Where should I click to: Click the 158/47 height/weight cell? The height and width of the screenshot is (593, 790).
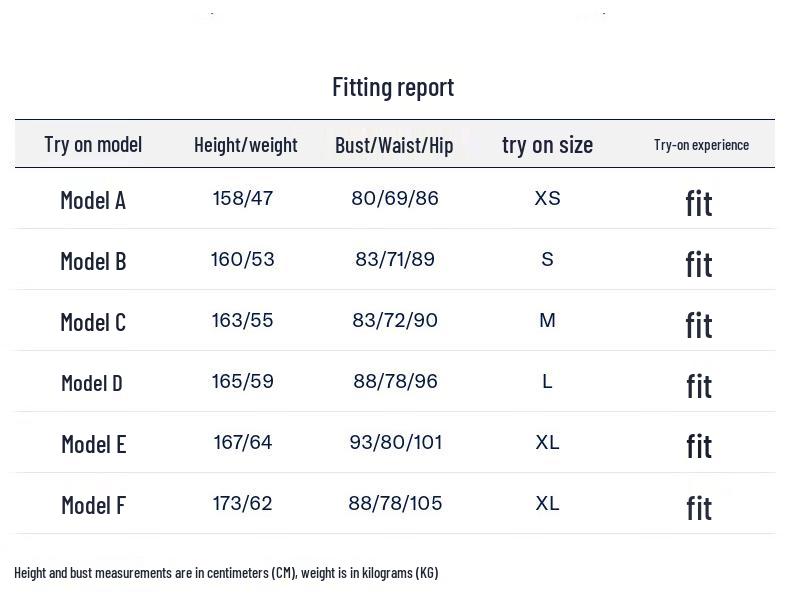coord(243,198)
